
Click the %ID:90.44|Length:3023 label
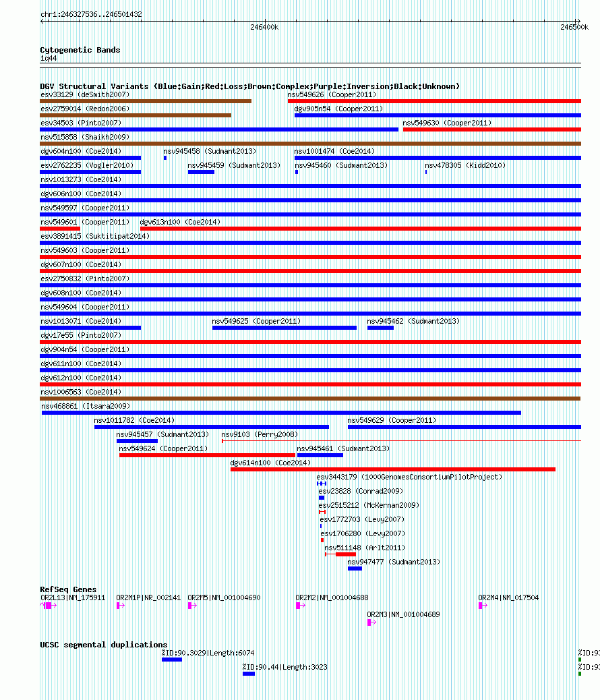pos(284,668)
